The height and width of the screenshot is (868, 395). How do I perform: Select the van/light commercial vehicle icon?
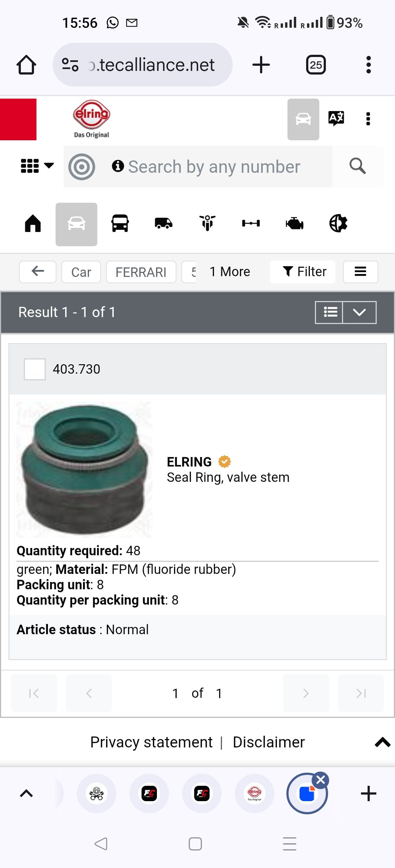[x=163, y=223]
